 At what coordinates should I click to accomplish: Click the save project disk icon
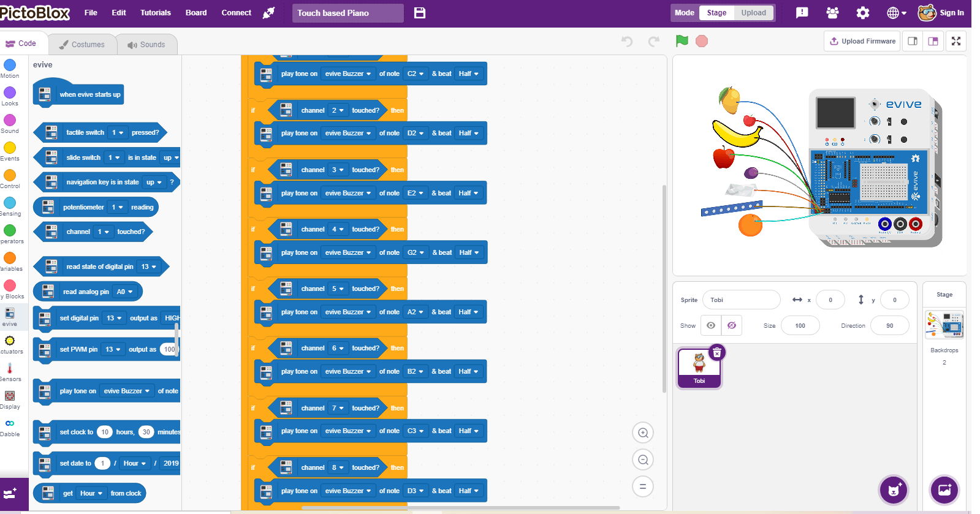click(x=420, y=13)
